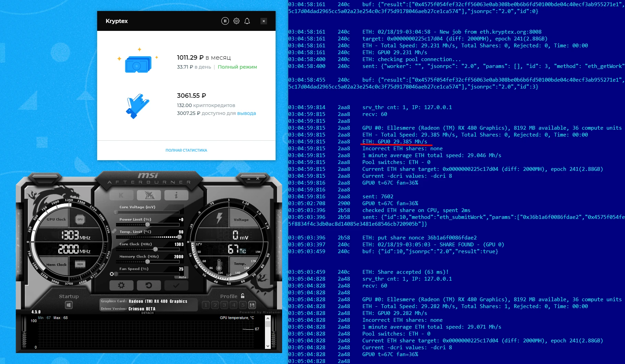The image size is (625, 364).
Task: Open Afterburner information (i) button
Action: click(176, 195)
